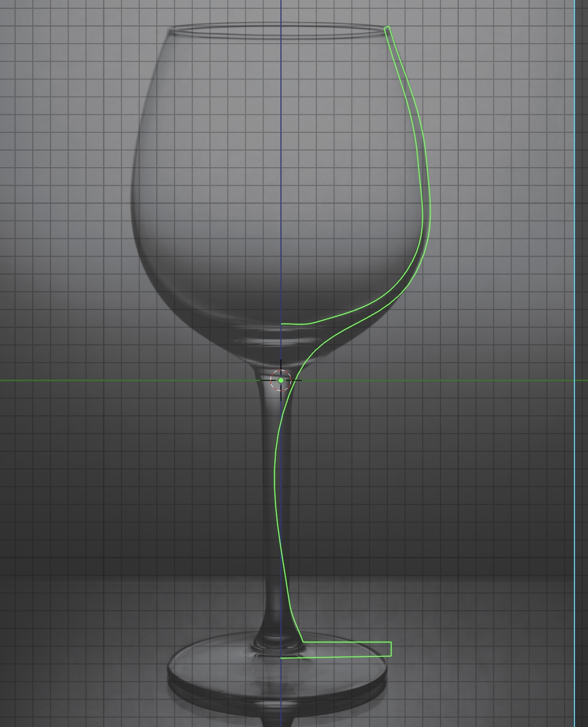Click the bottom-right corner of the green foot rectangle
This screenshot has height=727, width=588.
391,656
